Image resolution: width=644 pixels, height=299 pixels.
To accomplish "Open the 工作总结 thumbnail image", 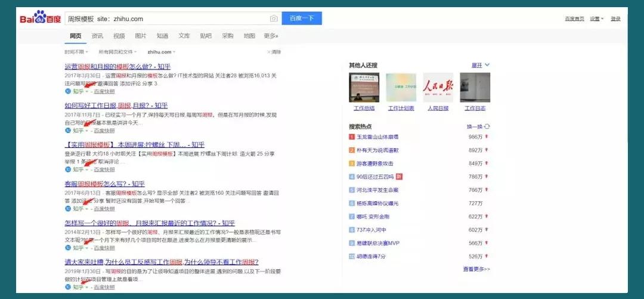I will tap(364, 87).
